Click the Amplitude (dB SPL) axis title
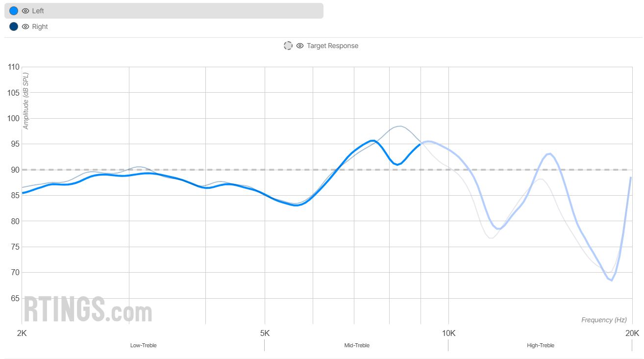 (x=26, y=101)
